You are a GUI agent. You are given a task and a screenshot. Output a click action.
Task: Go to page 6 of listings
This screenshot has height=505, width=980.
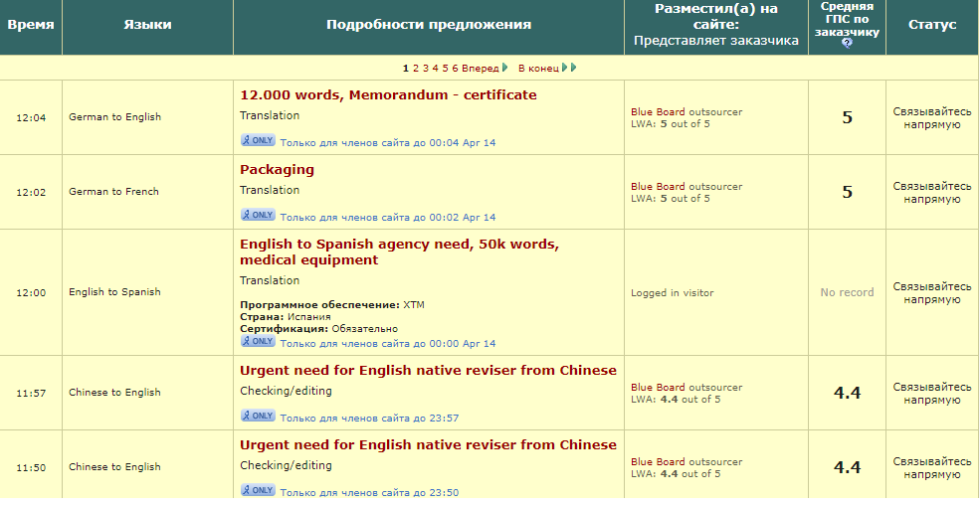456,68
